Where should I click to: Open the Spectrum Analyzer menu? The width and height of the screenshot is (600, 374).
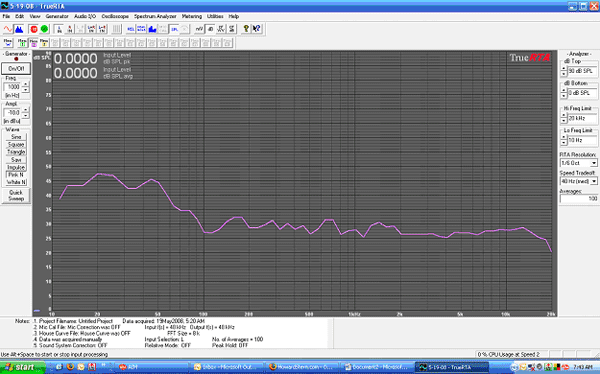point(155,16)
